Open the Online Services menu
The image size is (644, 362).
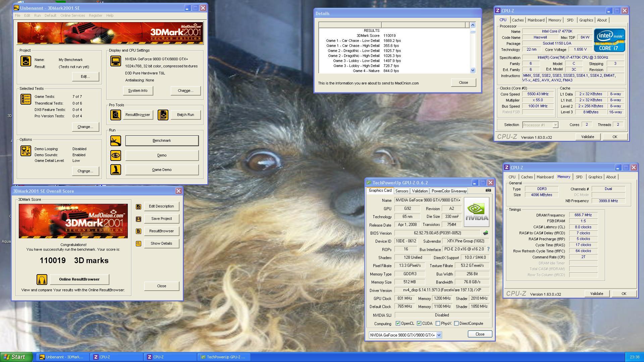point(72,15)
